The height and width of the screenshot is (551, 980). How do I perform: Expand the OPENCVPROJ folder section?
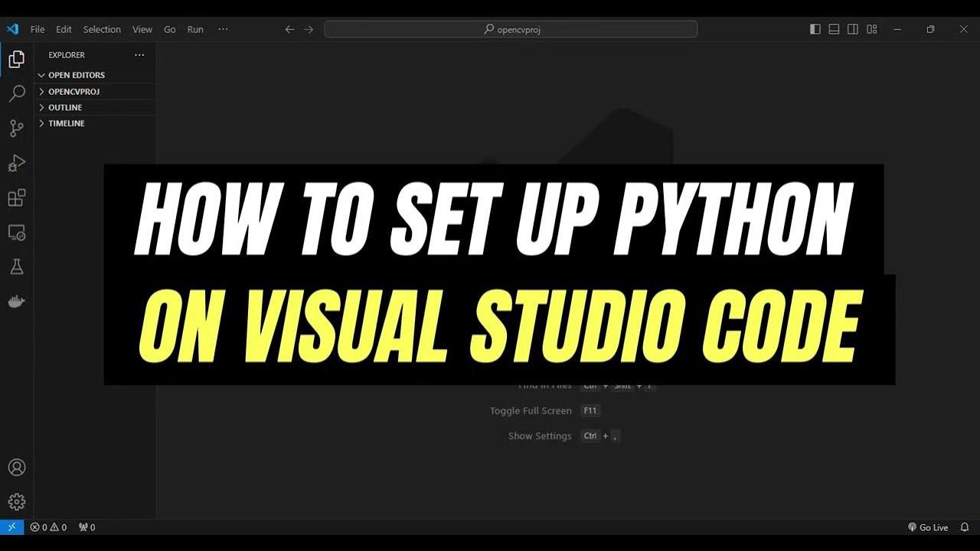(x=95, y=91)
